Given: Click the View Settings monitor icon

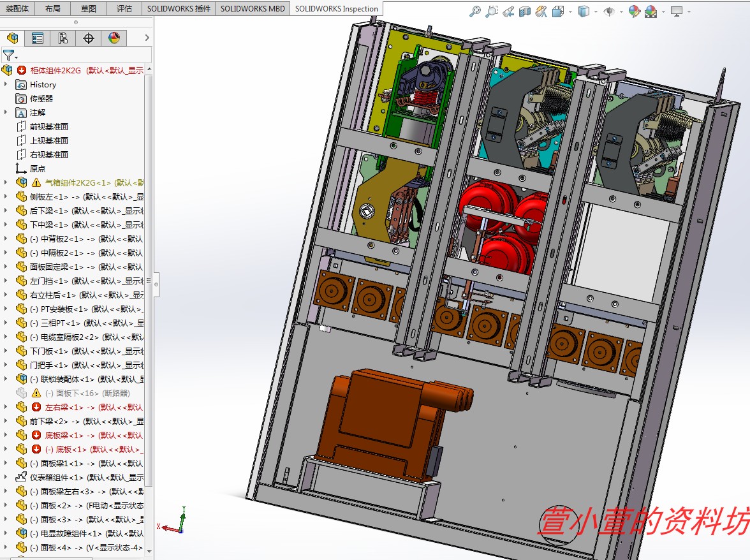Looking at the screenshot, I should 676,11.
